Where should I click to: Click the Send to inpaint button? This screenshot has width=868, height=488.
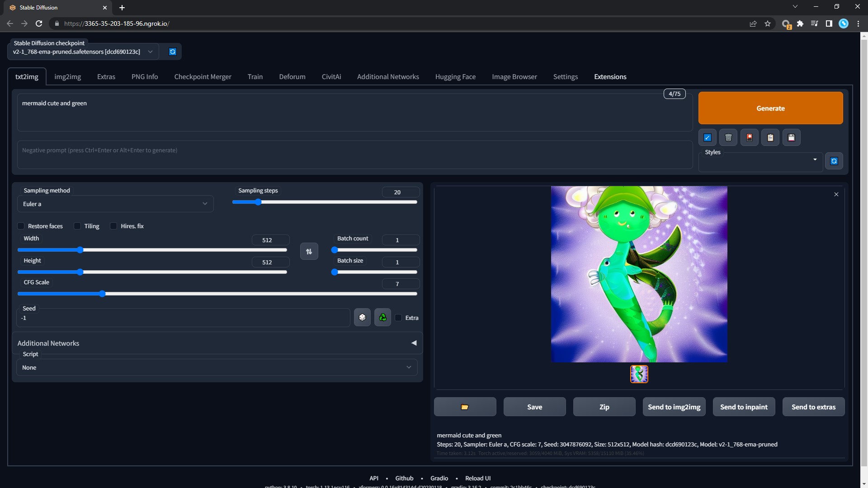(x=744, y=407)
